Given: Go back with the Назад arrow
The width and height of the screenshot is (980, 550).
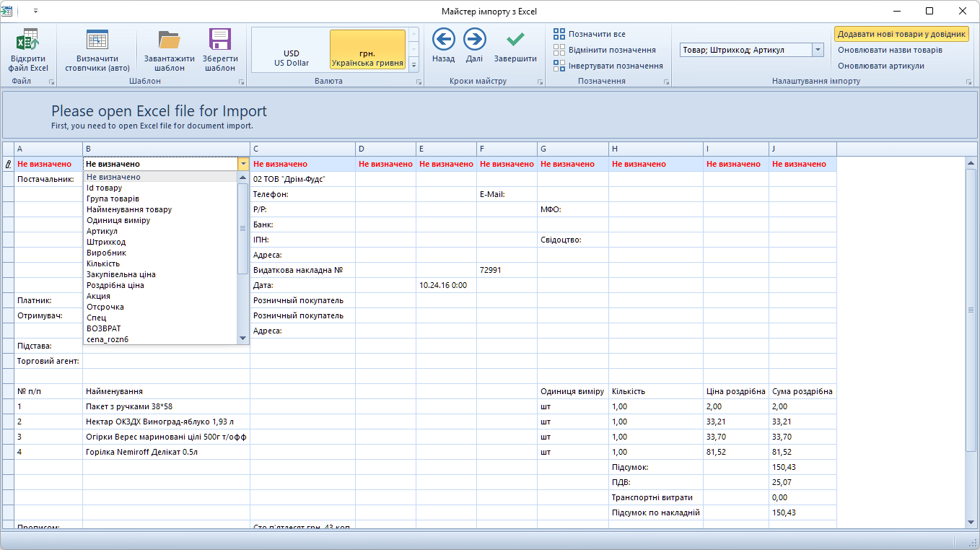Looking at the screenshot, I should 443,46.
